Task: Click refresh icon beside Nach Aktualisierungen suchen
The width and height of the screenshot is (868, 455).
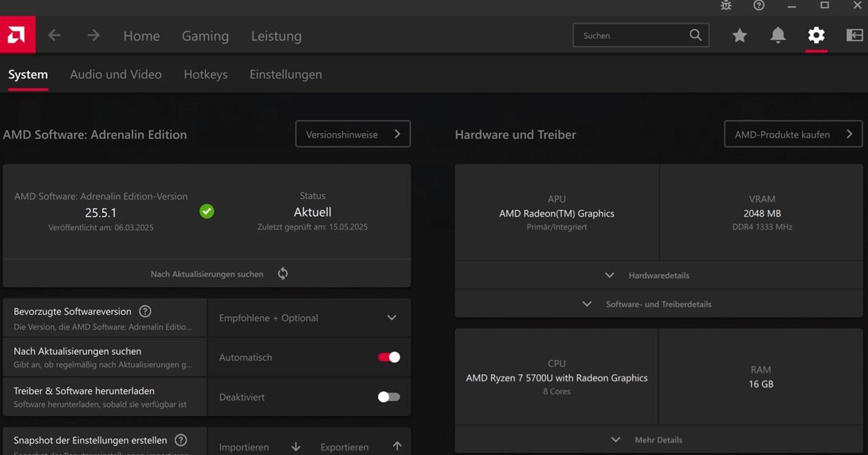Action: (x=283, y=273)
